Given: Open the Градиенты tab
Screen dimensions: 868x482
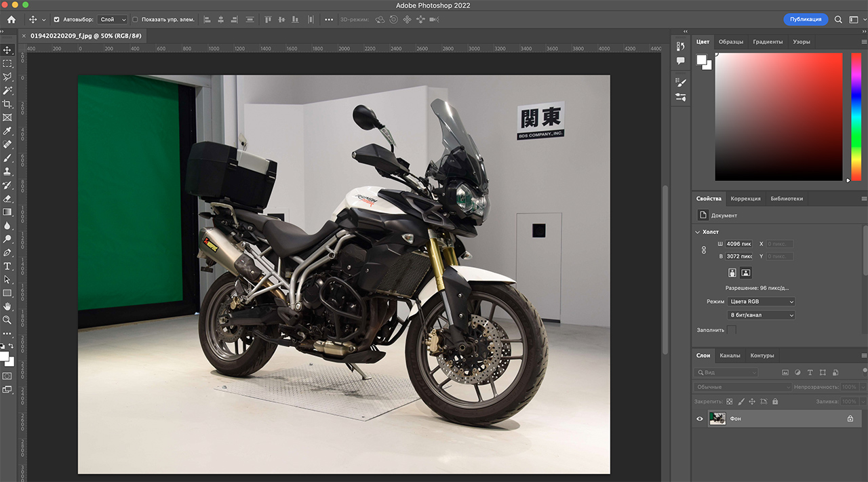Looking at the screenshot, I should (768, 42).
